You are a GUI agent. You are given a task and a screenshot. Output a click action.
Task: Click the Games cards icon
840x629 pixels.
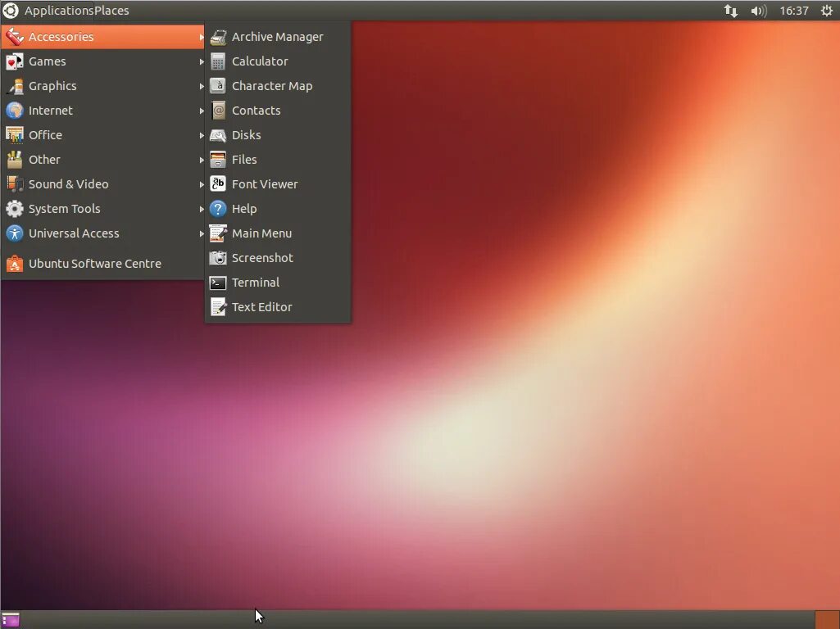click(15, 61)
